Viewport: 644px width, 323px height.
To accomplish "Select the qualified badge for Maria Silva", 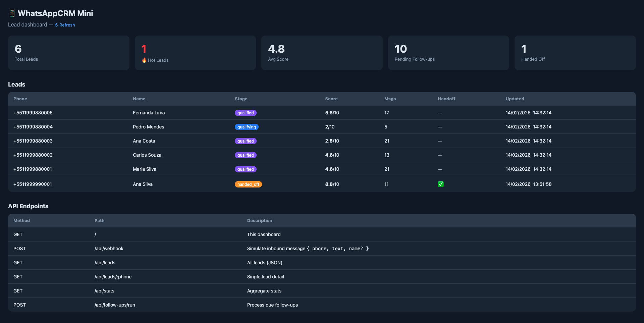I will [x=246, y=169].
